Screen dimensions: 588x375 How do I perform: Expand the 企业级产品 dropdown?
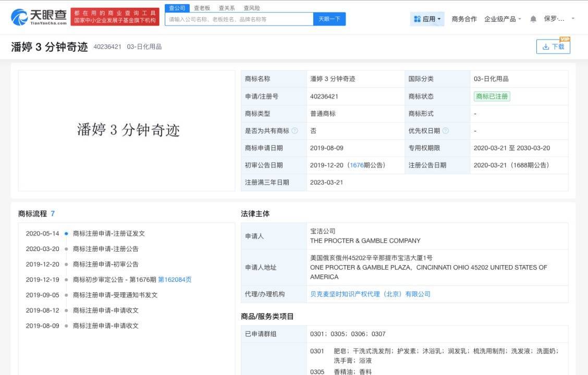[503, 19]
